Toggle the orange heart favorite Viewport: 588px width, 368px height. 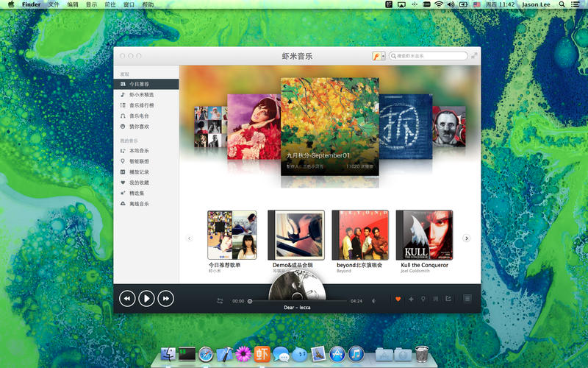(x=398, y=299)
